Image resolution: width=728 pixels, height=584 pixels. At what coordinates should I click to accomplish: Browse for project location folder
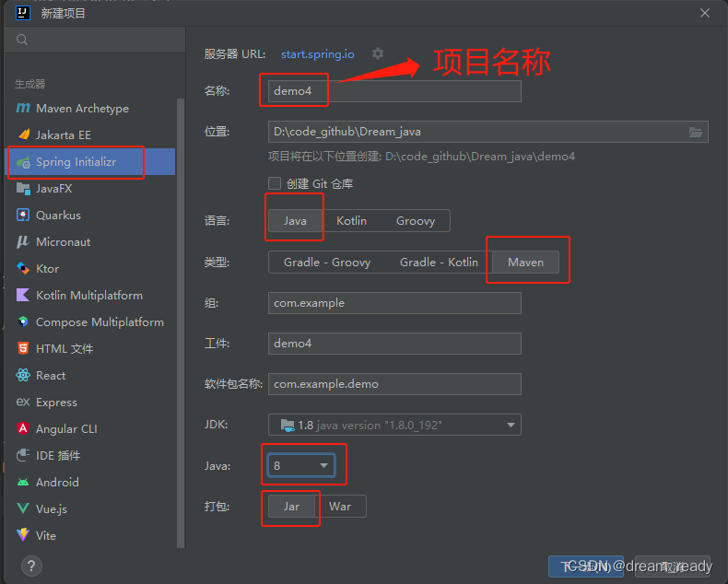[x=696, y=133]
